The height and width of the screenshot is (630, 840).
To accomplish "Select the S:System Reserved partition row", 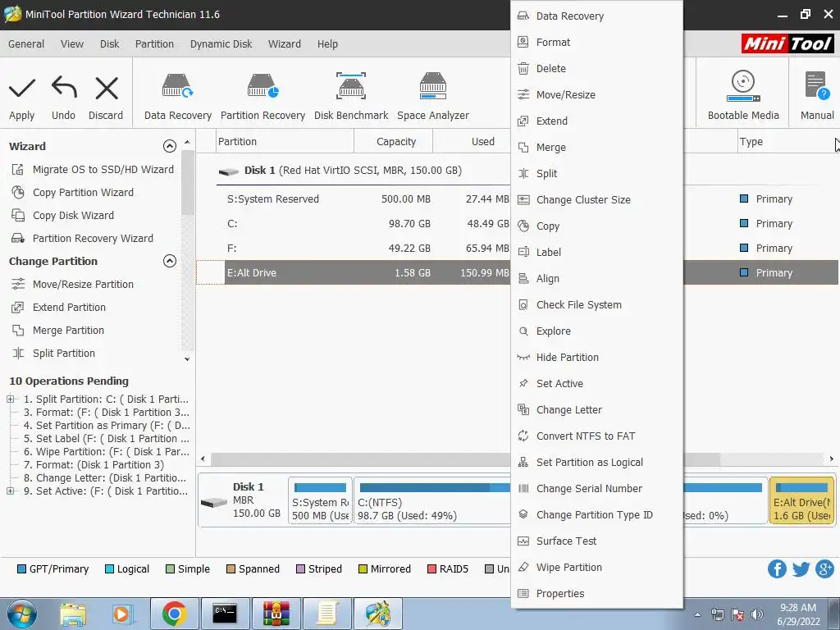I will pos(354,199).
